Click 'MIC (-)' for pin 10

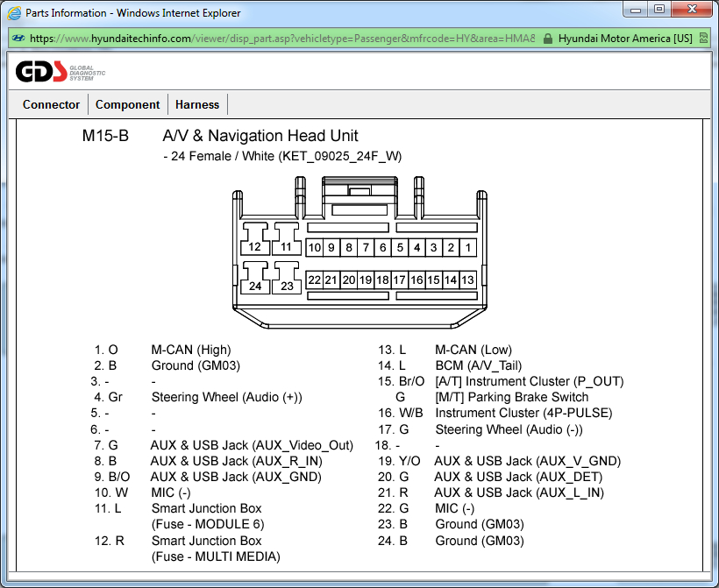coord(171,492)
